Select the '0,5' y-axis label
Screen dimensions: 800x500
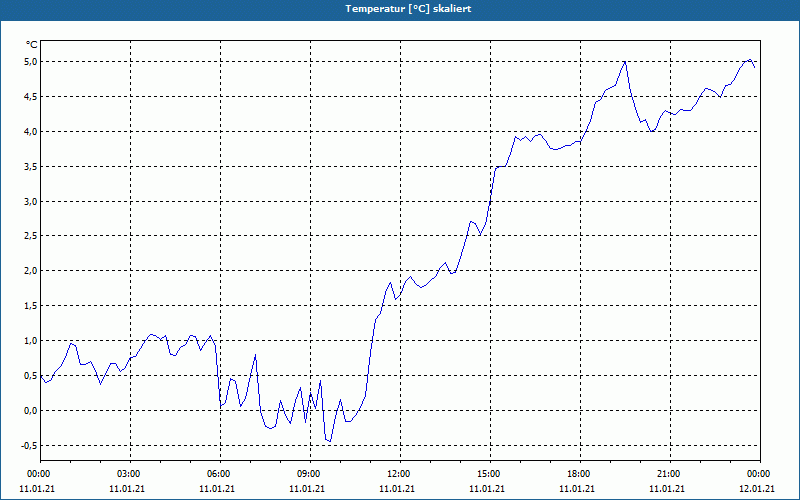tap(32, 376)
